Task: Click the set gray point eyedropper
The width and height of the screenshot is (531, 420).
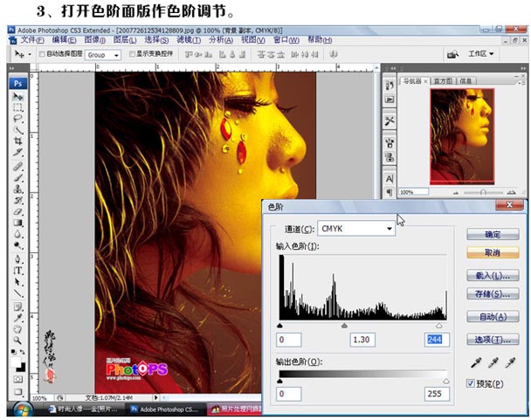Action: (x=493, y=362)
